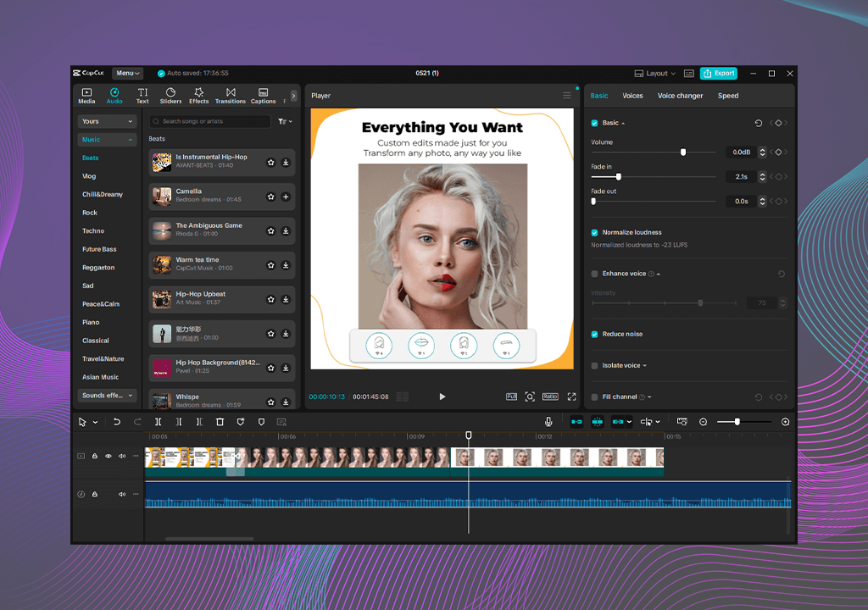
Task: Click the Fade in slider handle
Action: pos(618,176)
